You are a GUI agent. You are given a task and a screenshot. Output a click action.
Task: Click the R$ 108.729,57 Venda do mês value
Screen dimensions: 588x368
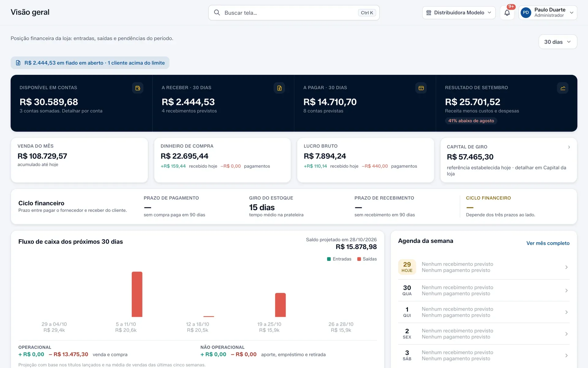pos(42,156)
